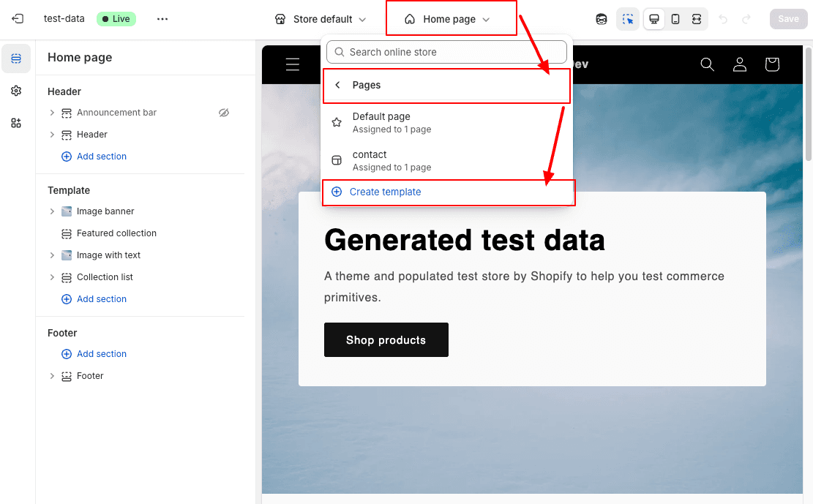
Task: Click the Shop products button in the preview
Action: pyautogui.click(x=386, y=339)
